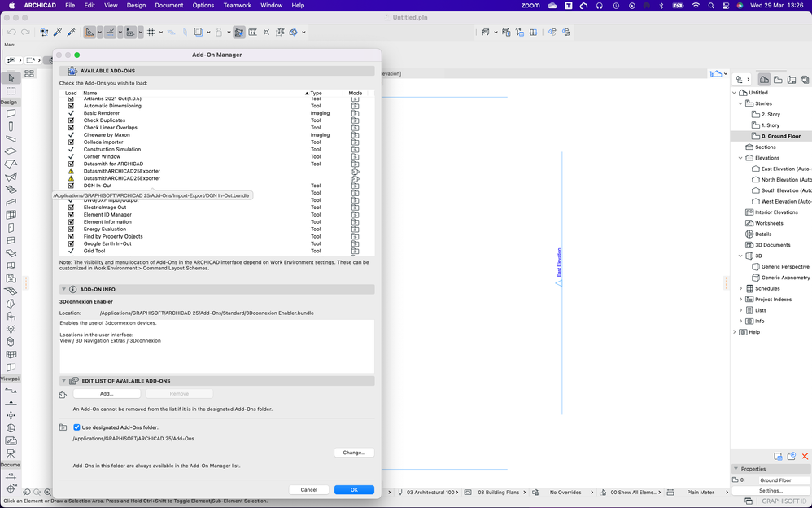The height and width of the screenshot is (508, 812).
Task: Toggle the Guide Lines set-square icon
Action: tap(90, 32)
